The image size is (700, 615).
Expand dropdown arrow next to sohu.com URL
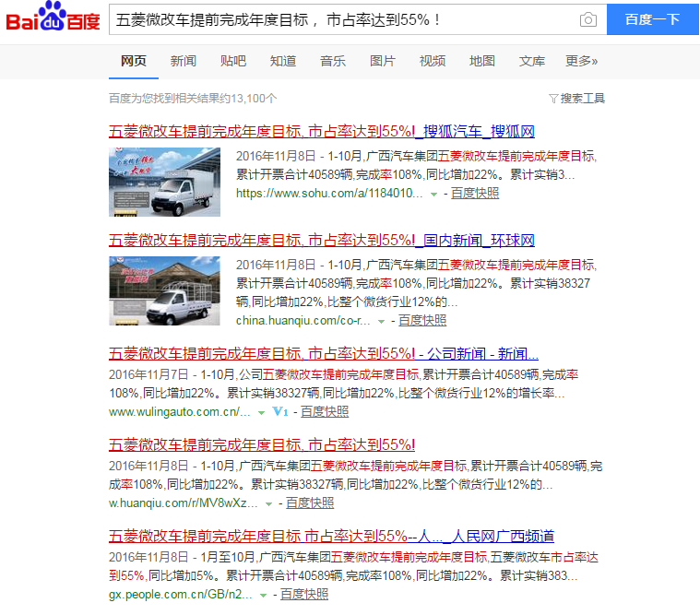pos(433,195)
